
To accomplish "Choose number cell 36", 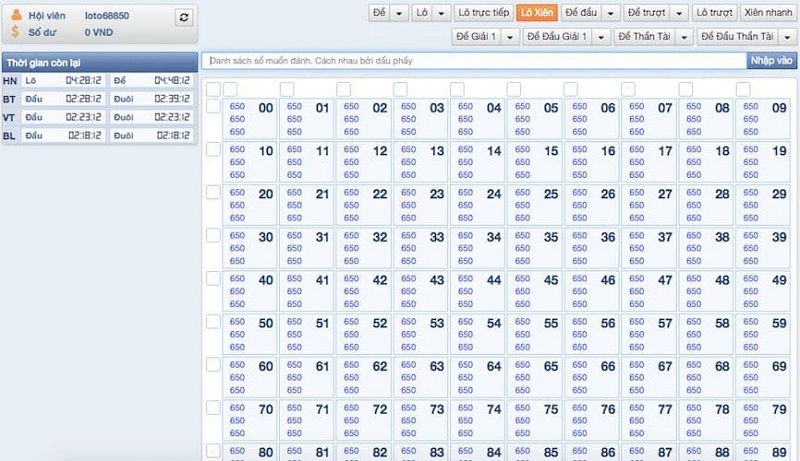I will pyautogui.click(x=592, y=248).
